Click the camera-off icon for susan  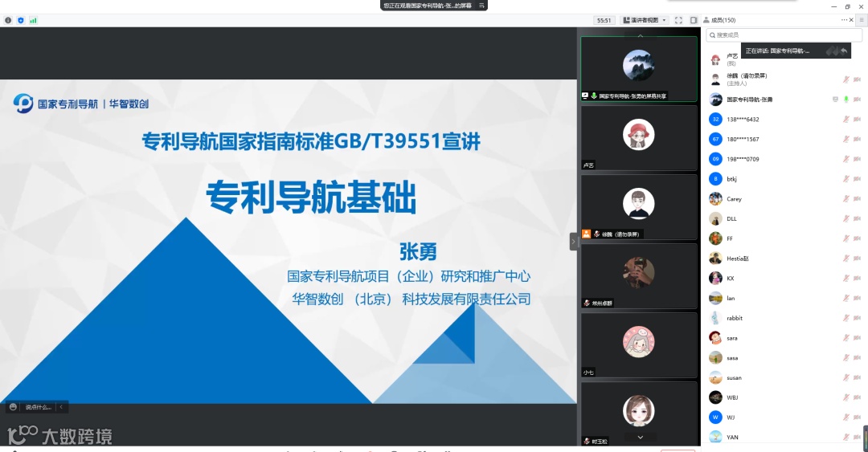857,378
